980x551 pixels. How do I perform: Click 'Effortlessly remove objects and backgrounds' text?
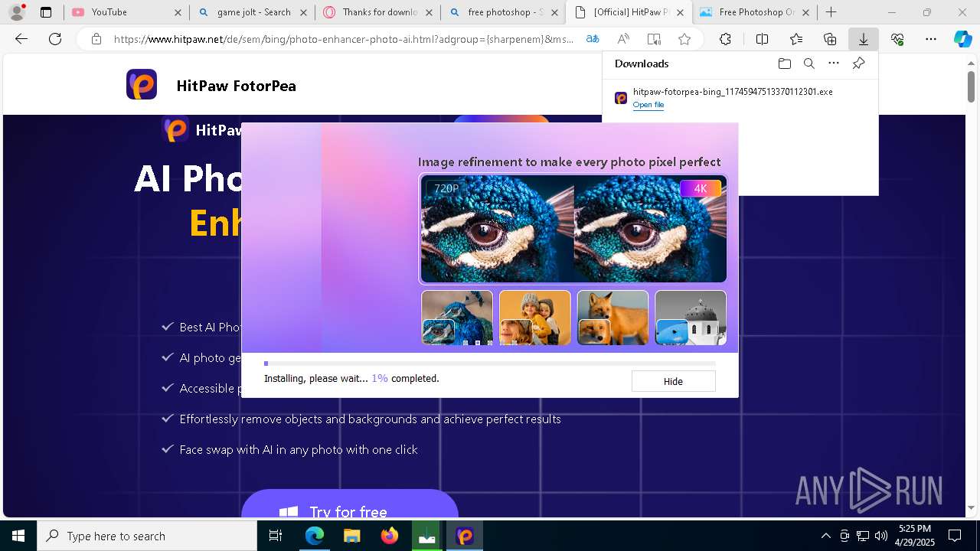pyautogui.click(x=370, y=419)
